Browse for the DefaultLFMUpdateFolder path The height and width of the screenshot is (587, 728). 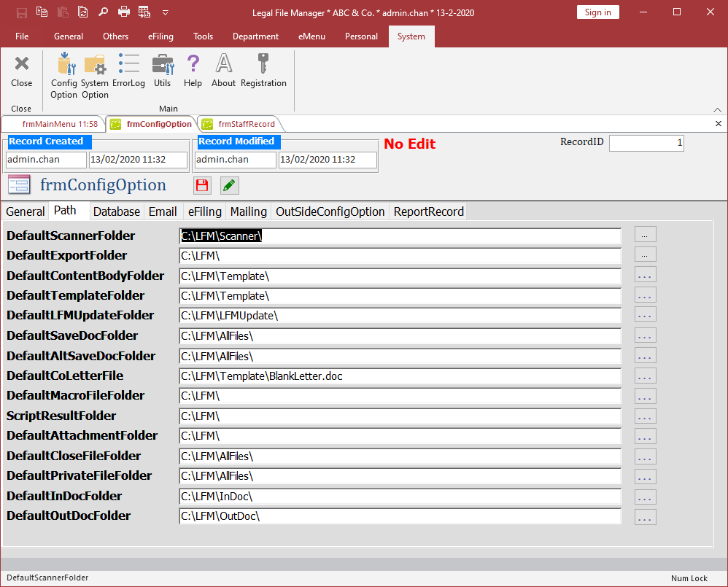[645, 315]
